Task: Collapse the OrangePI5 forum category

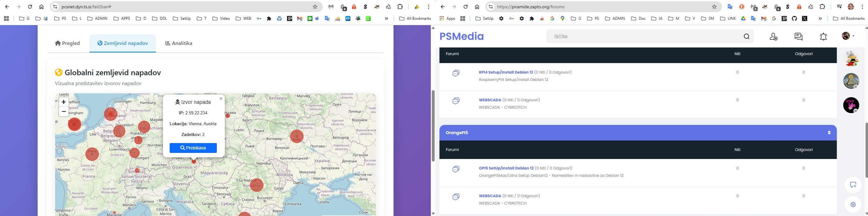Action: [829, 133]
